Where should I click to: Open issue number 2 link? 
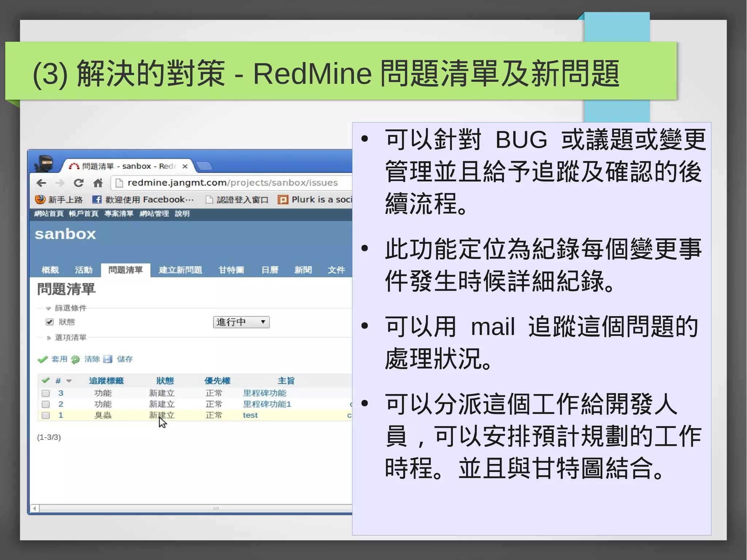61,404
